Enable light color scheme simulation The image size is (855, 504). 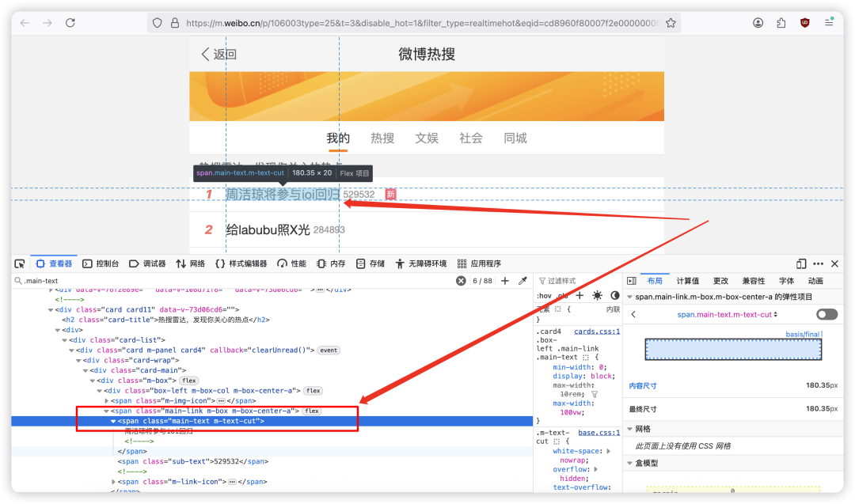597,294
